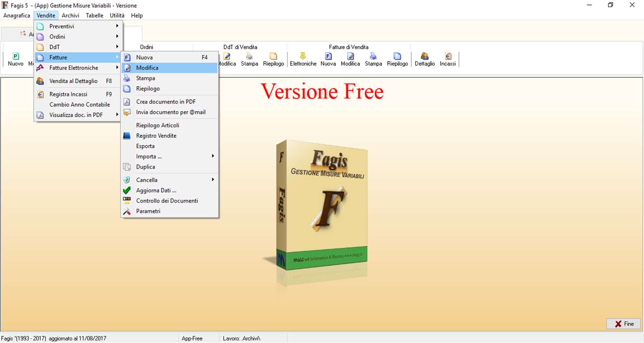Click the App-Free status bar entry
Viewport: 644px width, 343px height.
click(192, 338)
